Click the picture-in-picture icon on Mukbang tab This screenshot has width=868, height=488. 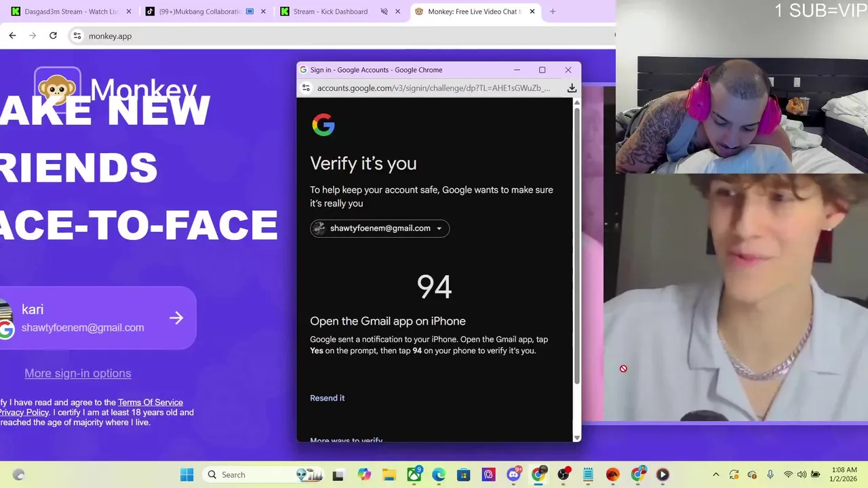click(250, 12)
